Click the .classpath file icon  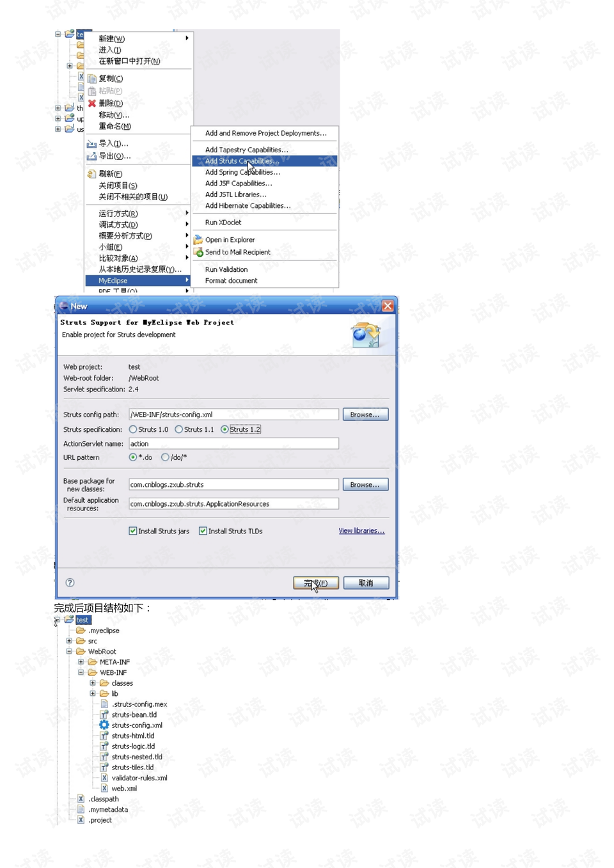81,799
